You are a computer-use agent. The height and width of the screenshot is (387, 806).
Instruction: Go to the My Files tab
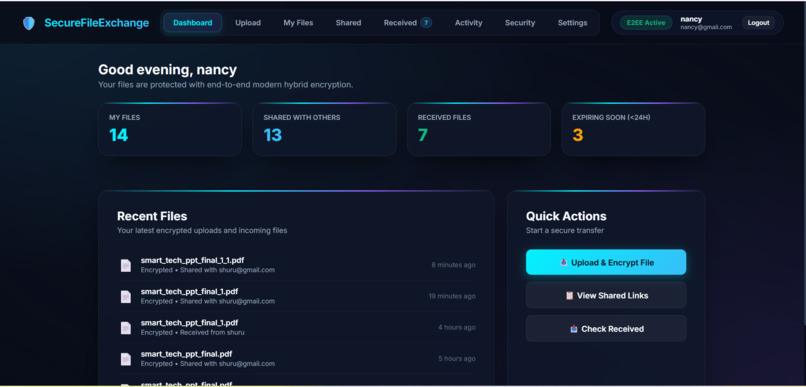click(298, 23)
